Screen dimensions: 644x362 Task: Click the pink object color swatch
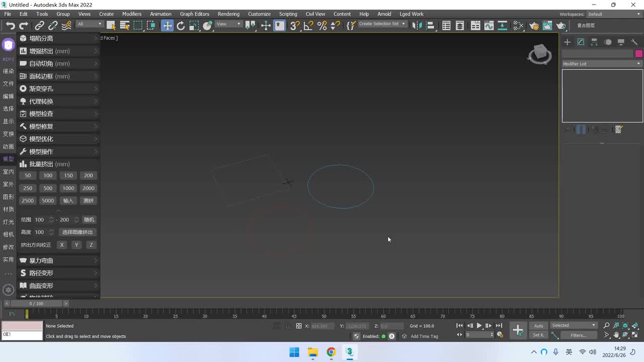coord(638,54)
